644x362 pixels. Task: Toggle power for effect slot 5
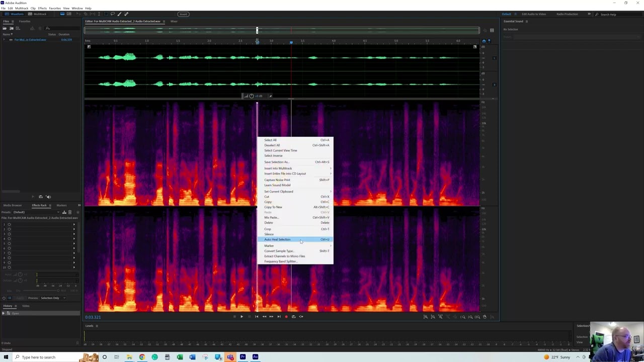coord(9,243)
